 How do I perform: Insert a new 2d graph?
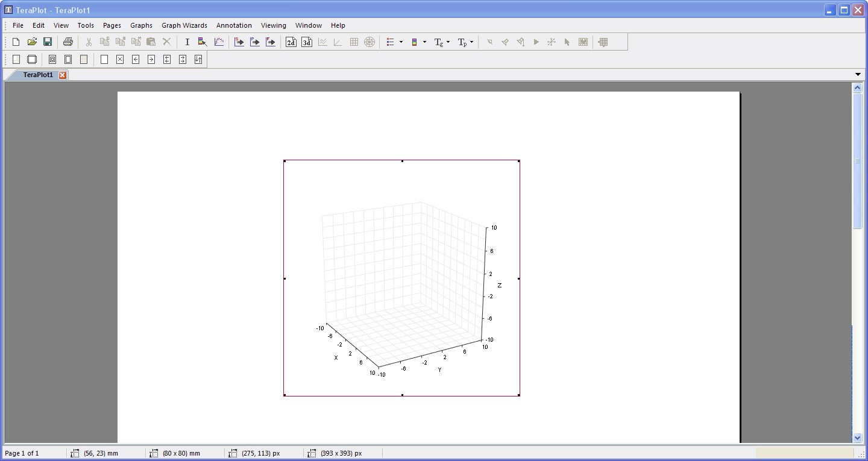tap(291, 42)
